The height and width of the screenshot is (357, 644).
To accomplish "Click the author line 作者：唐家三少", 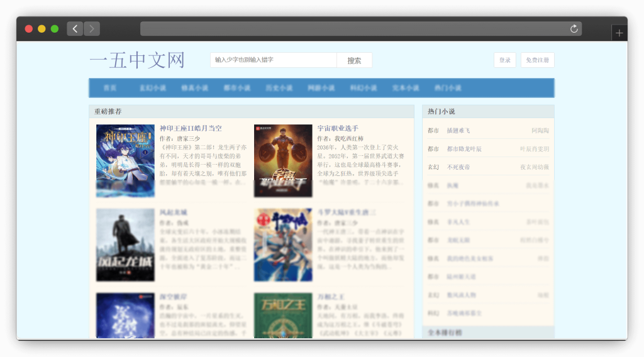I will pos(180,139).
